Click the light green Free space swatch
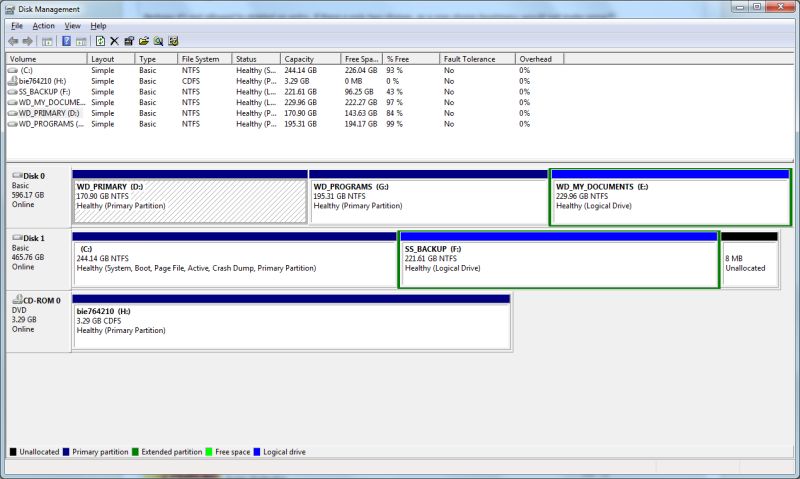Image resolution: width=800 pixels, height=479 pixels. point(209,451)
